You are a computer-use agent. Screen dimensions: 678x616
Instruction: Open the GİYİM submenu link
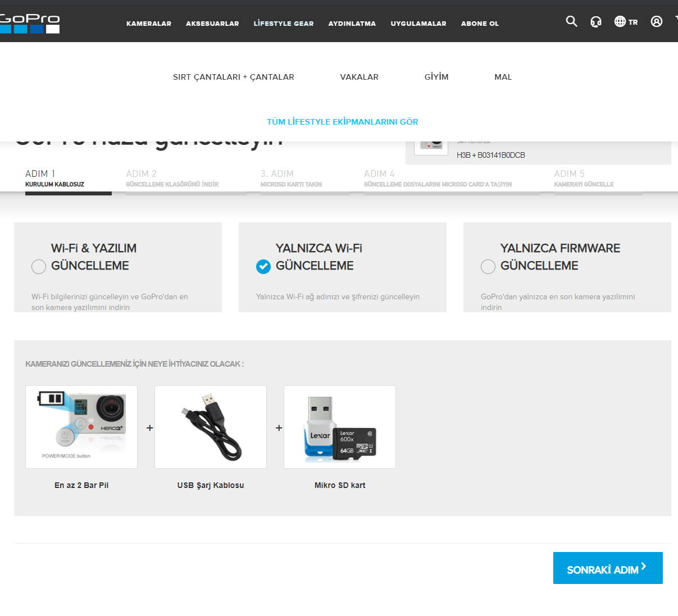(436, 77)
